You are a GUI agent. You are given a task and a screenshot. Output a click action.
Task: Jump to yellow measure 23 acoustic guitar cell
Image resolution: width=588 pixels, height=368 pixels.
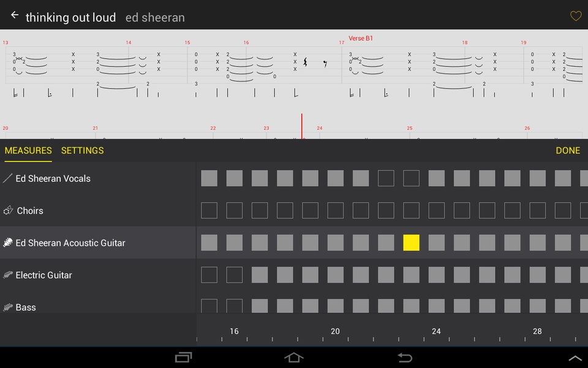coord(412,243)
